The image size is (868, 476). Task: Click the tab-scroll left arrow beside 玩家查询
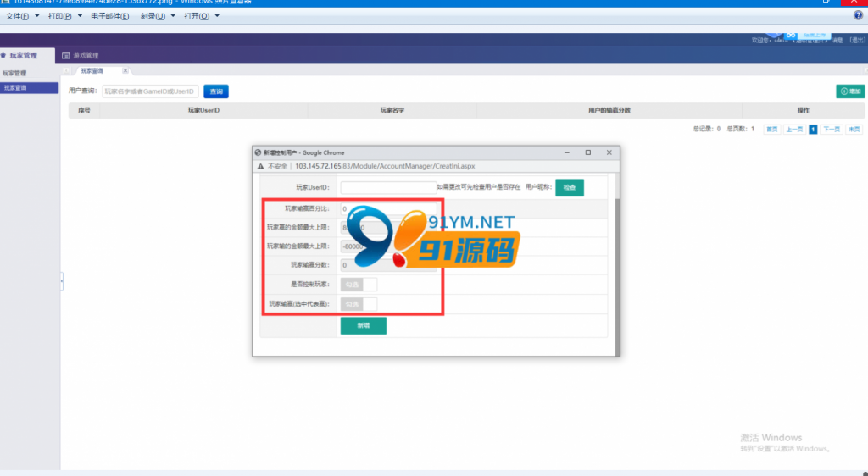[x=66, y=71]
